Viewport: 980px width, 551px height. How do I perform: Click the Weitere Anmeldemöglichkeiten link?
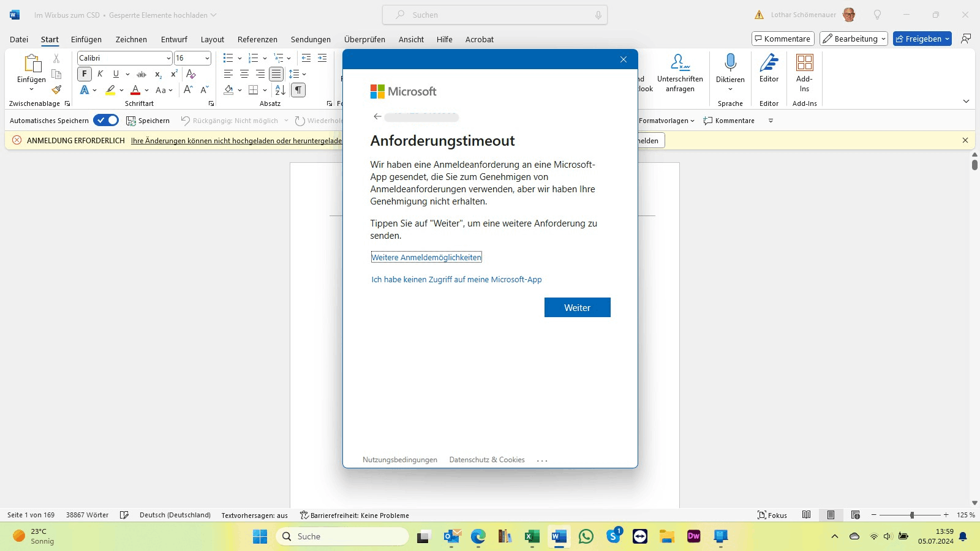tap(426, 257)
